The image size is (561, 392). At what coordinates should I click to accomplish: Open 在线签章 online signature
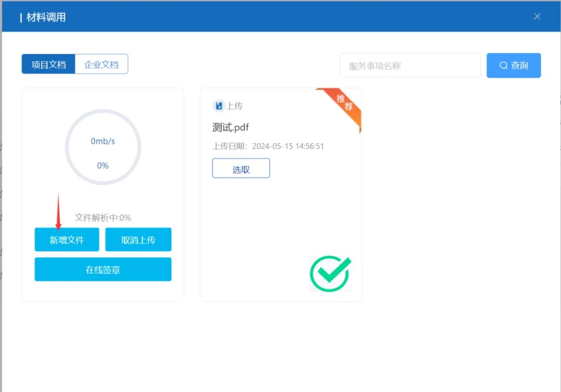click(x=103, y=269)
